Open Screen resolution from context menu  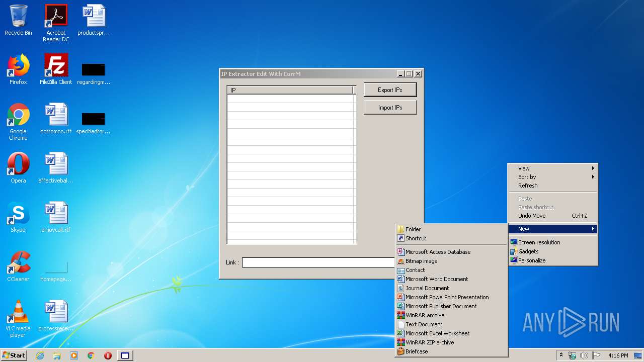click(x=552, y=242)
